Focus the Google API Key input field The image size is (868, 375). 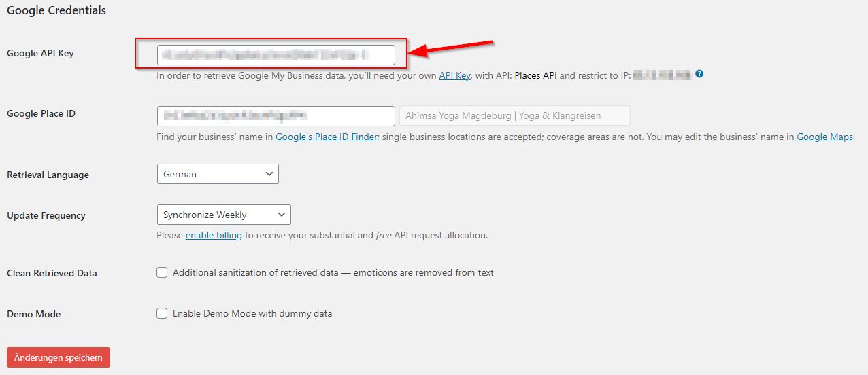(276, 54)
